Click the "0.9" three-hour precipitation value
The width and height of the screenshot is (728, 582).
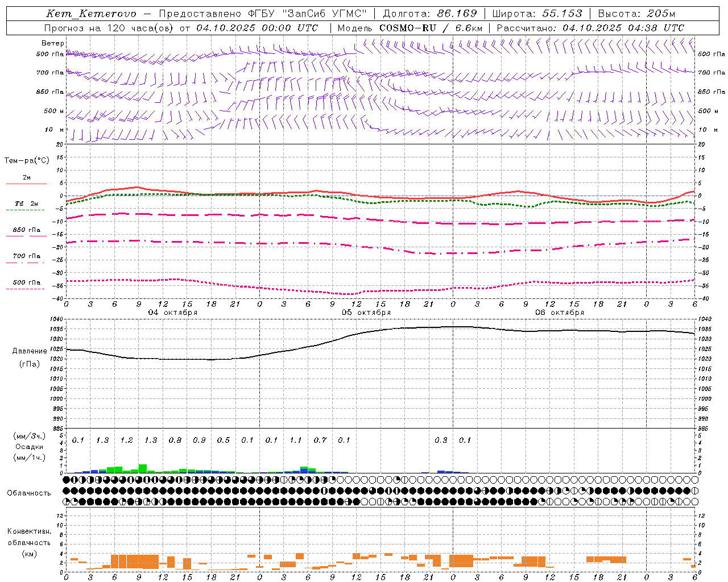pos(199,440)
